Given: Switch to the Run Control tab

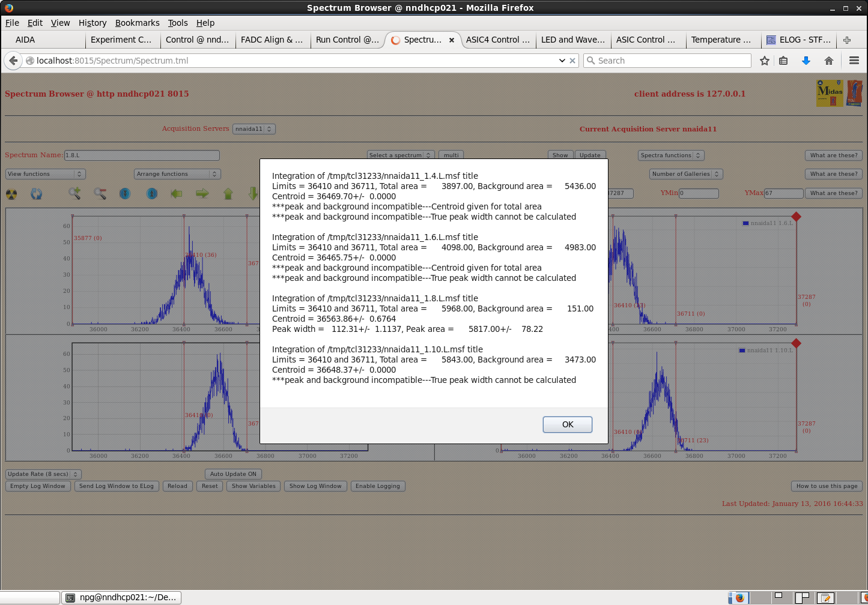Looking at the screenshot, I should point(347,40).
